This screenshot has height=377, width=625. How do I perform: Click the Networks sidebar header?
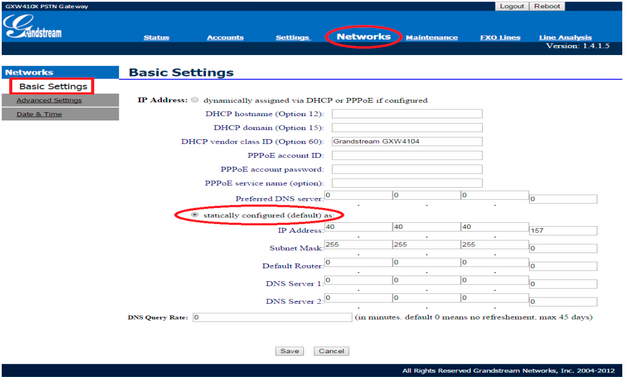(x=60, y=72)
